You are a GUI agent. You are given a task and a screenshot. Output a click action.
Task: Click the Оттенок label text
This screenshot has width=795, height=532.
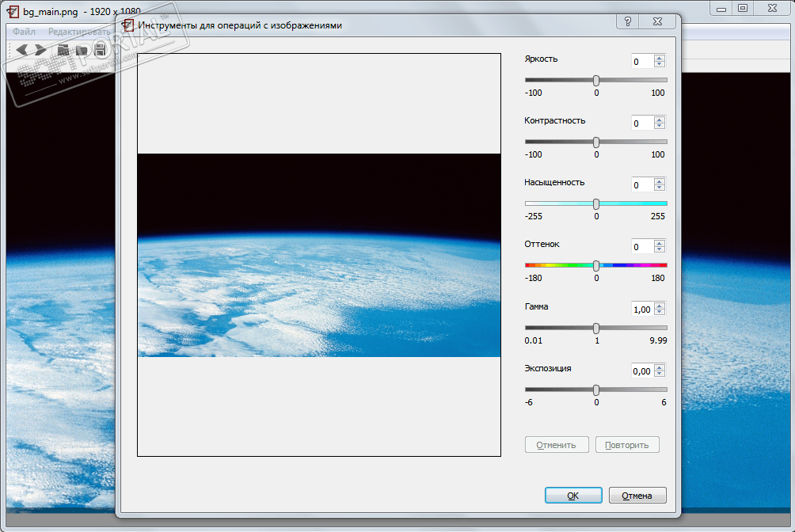(x=542, y=245)
